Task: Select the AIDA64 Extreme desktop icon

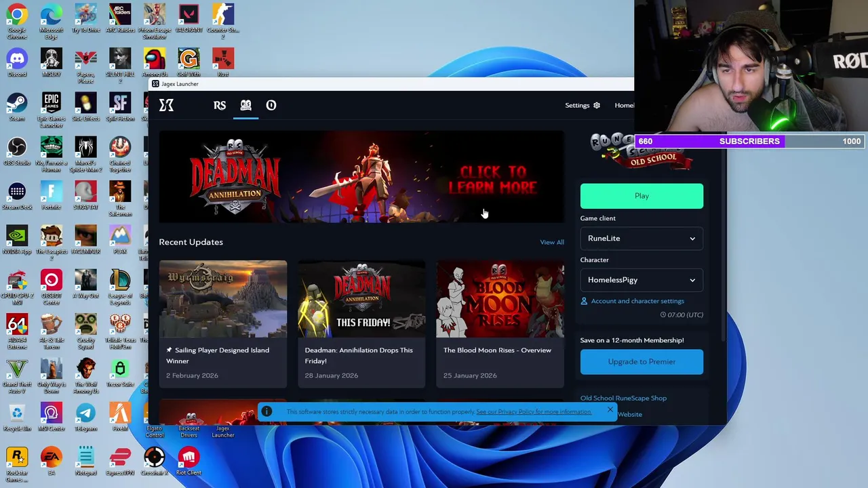Action: (17, 331)
